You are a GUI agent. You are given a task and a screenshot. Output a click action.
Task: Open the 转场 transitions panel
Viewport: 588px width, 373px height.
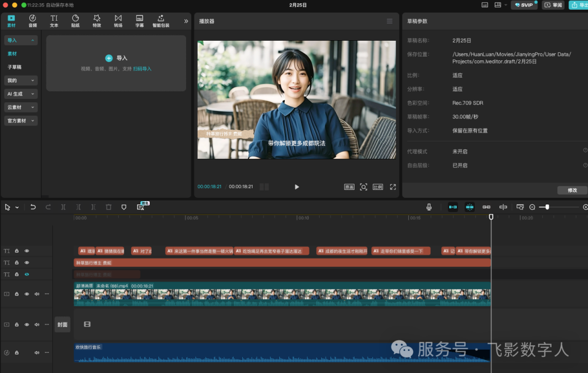point(118,21)
